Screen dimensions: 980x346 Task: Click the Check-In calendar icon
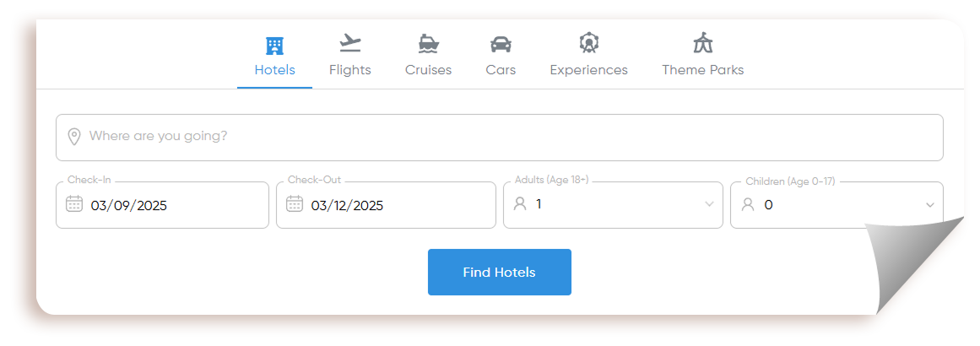[x=73, y=203]
